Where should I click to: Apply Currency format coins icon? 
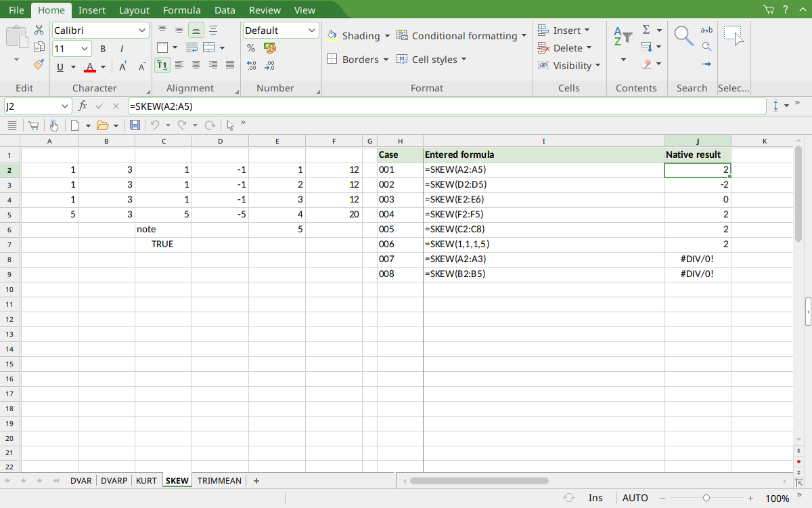(270, 47)
